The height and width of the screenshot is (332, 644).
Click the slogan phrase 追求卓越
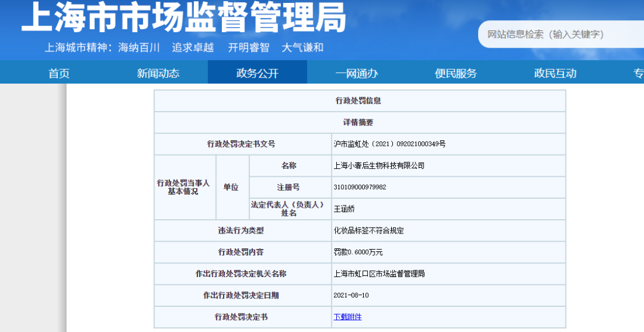click(x=193, y=48)
